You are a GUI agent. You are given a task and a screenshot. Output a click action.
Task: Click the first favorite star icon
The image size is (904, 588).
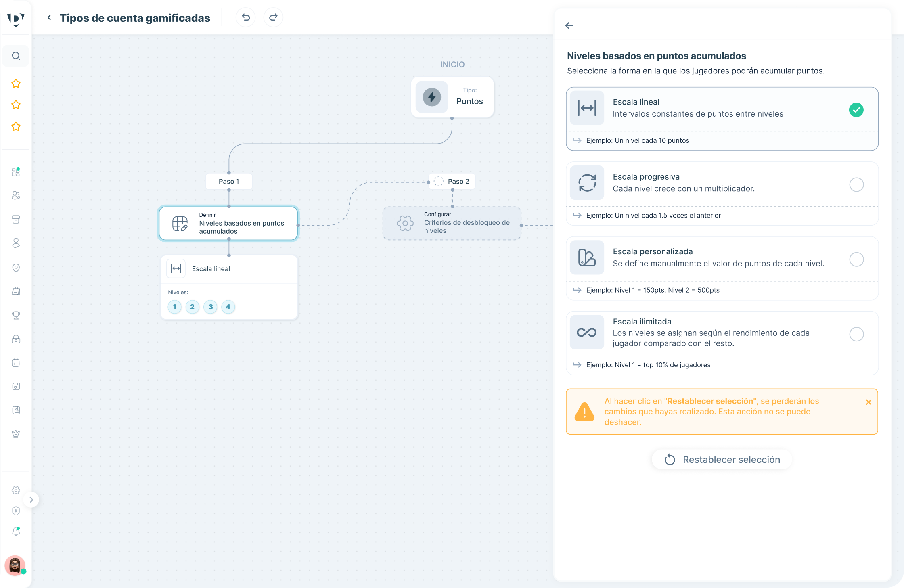click(16, 84)
